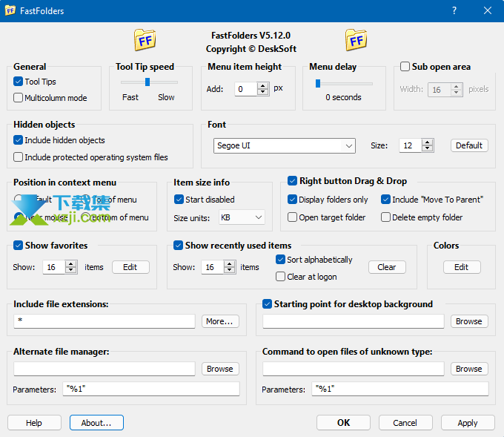
Task: Click Cancel button
Action: 405,422
